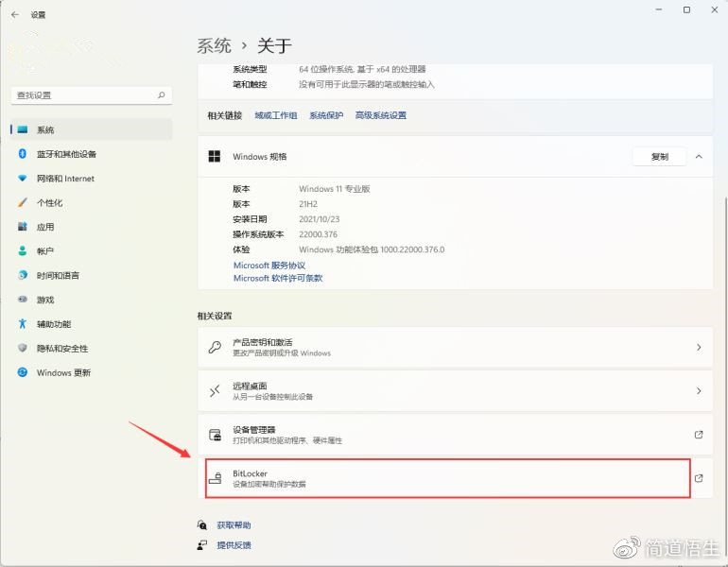
Task: Maximize the settings window
Action: [686, 9]
